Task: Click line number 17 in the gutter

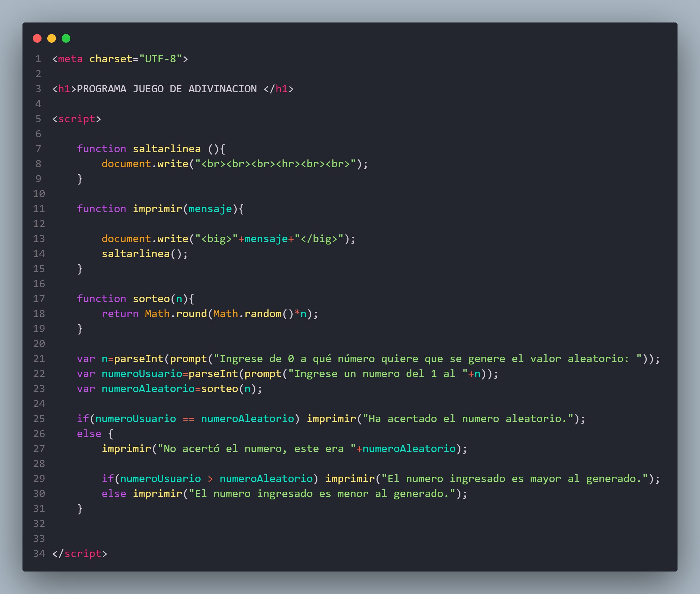Action: coord(39,299)
